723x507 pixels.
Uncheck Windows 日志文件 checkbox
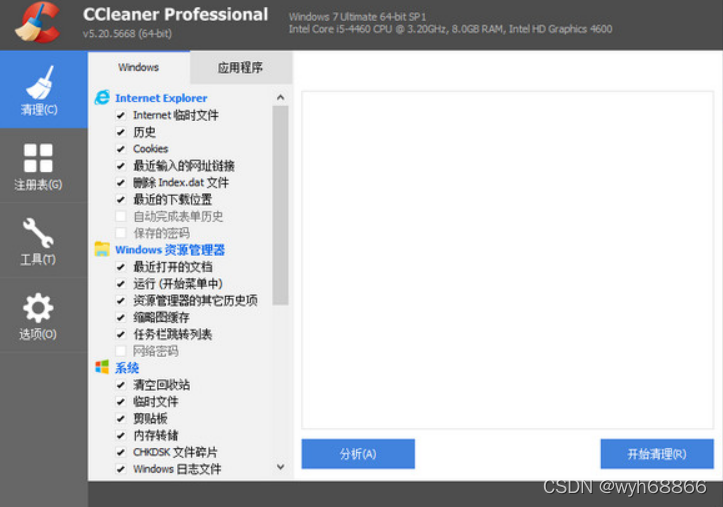[x=121, y=469]
